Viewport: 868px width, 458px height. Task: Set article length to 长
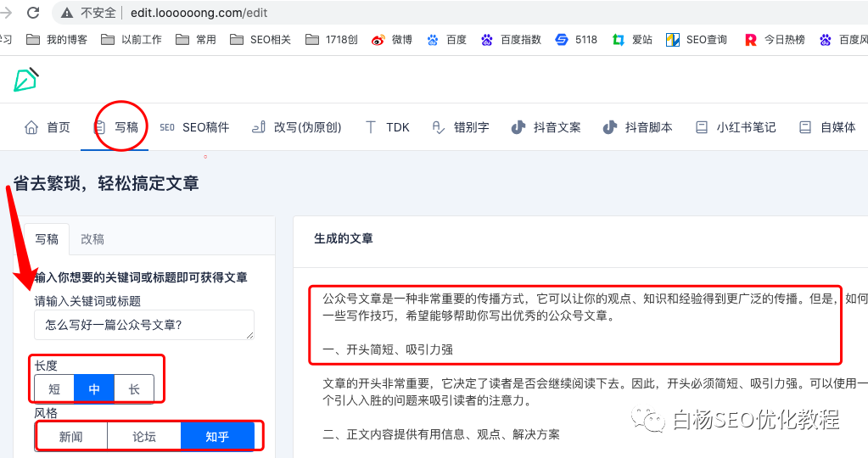134,389
